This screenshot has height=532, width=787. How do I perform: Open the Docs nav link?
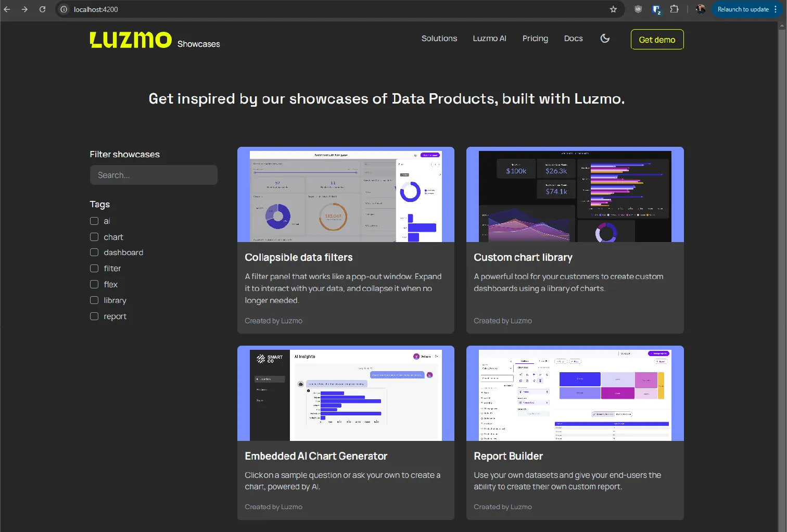pyautogui.click(x=573, y=39)
